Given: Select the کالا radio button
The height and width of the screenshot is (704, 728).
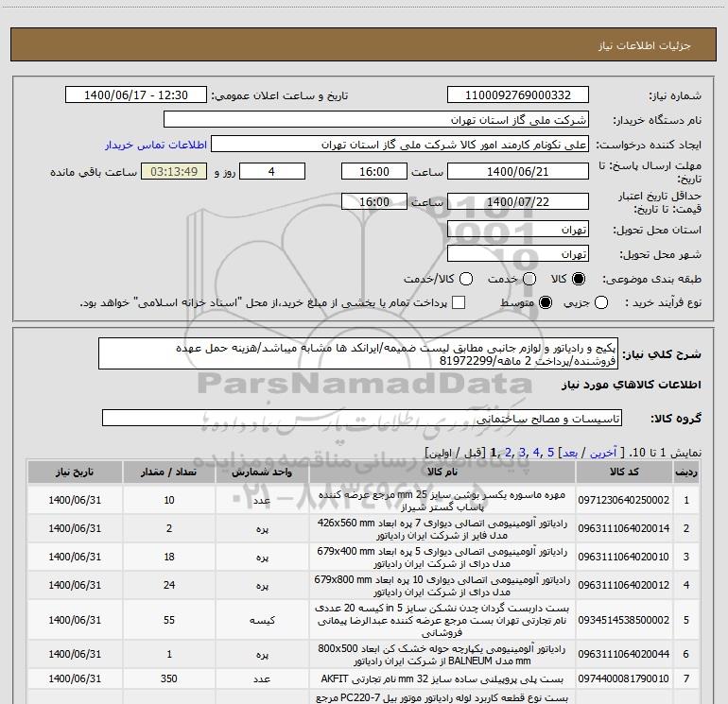Looking at the screenshot, I should coord(579,279).
